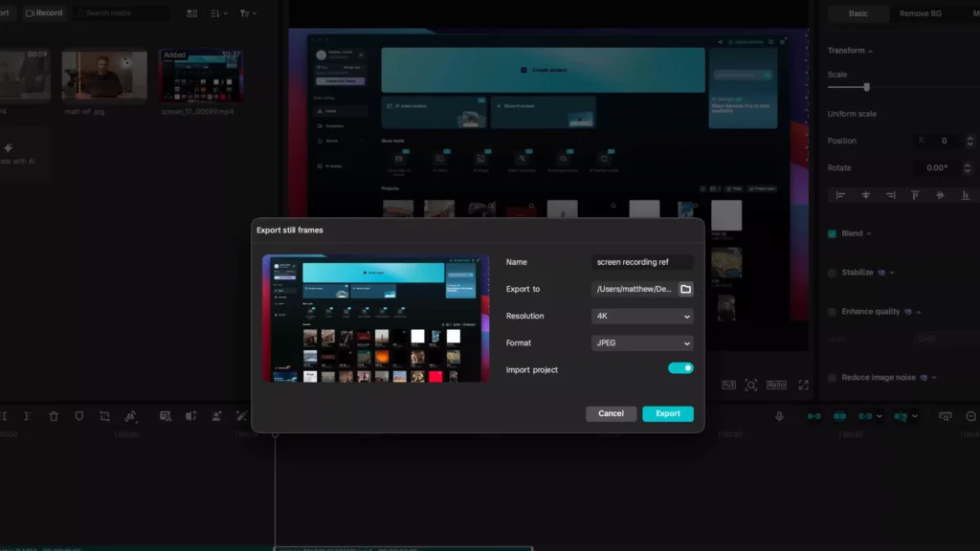Click the folder icon next to Export to path
This screenshot has height=551, width=980.
[686, 289]
